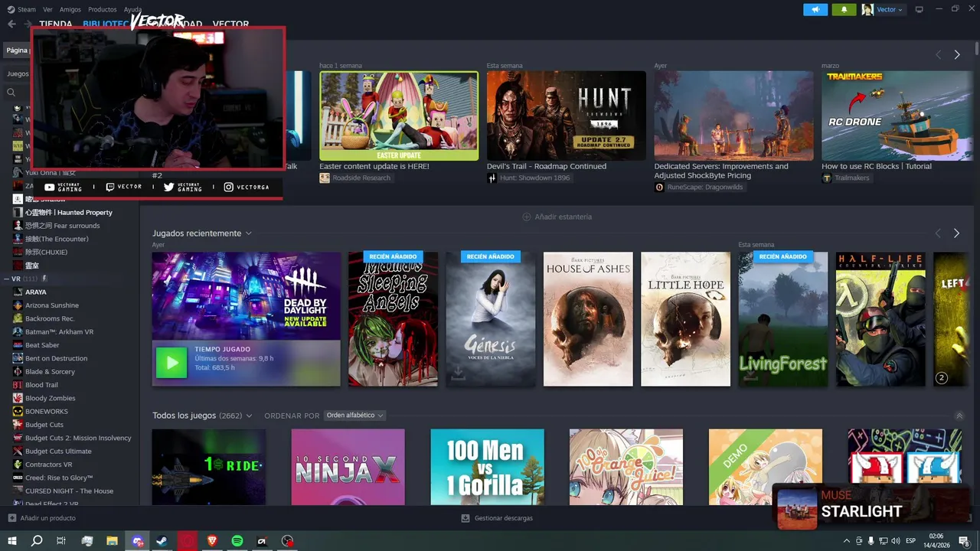The width and height of the screenshot is (980, 551).
Task: Open Hunt Showdown Devil's Trail news image
Action: tap(566, 116)
